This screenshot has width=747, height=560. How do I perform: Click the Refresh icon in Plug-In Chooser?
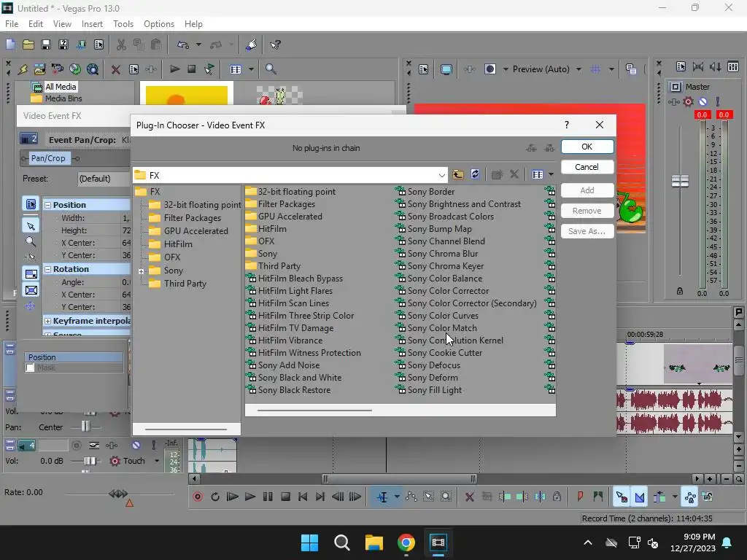pyautogui.click(x=475, y=174)
